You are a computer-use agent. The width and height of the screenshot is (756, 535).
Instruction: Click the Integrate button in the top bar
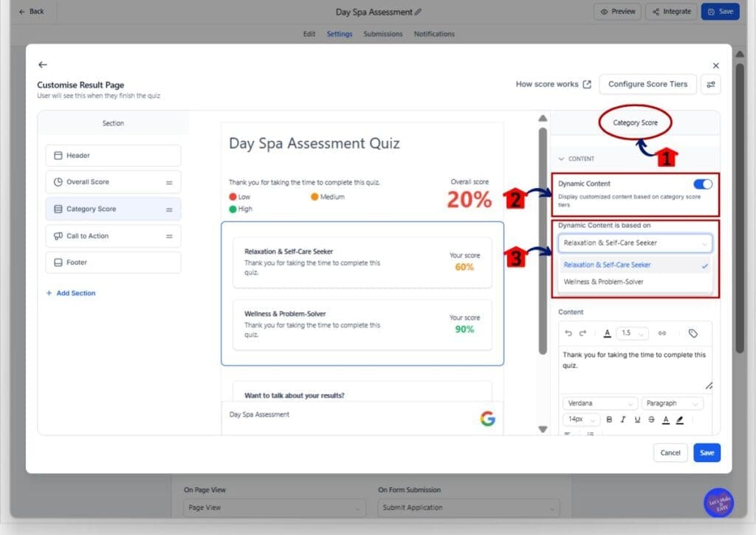click(671, 12)
